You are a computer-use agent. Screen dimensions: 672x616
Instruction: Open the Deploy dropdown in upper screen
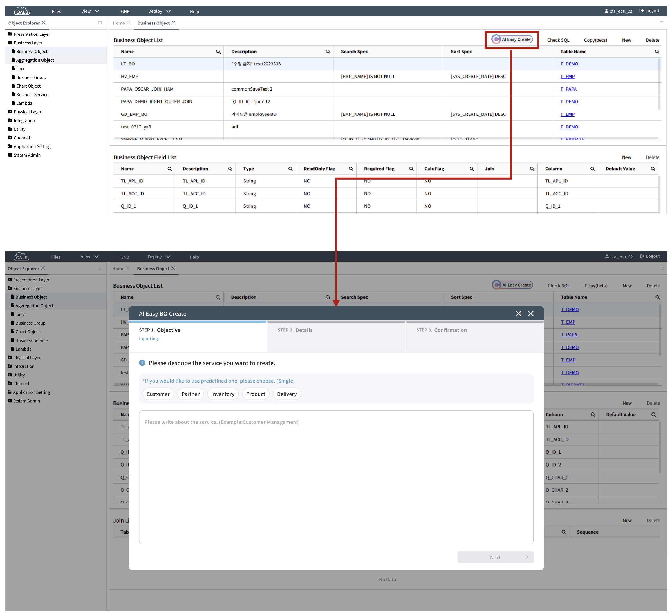coord(159,11)
